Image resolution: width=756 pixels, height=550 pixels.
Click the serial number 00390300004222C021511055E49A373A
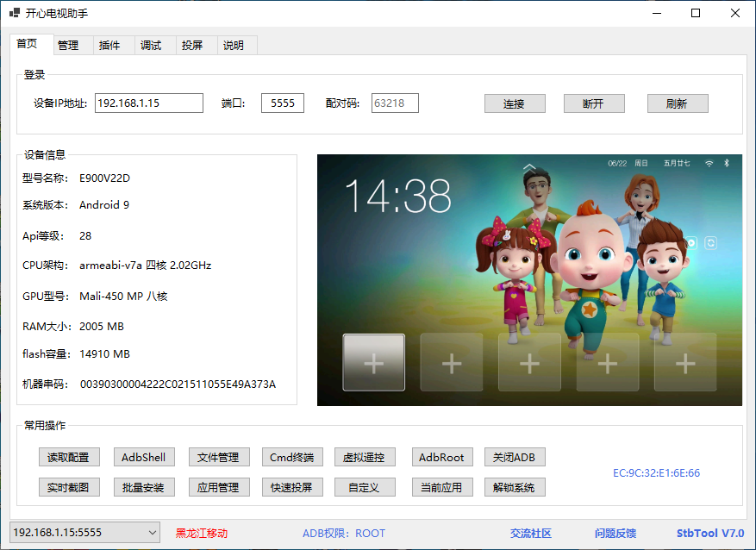(178, 384)
